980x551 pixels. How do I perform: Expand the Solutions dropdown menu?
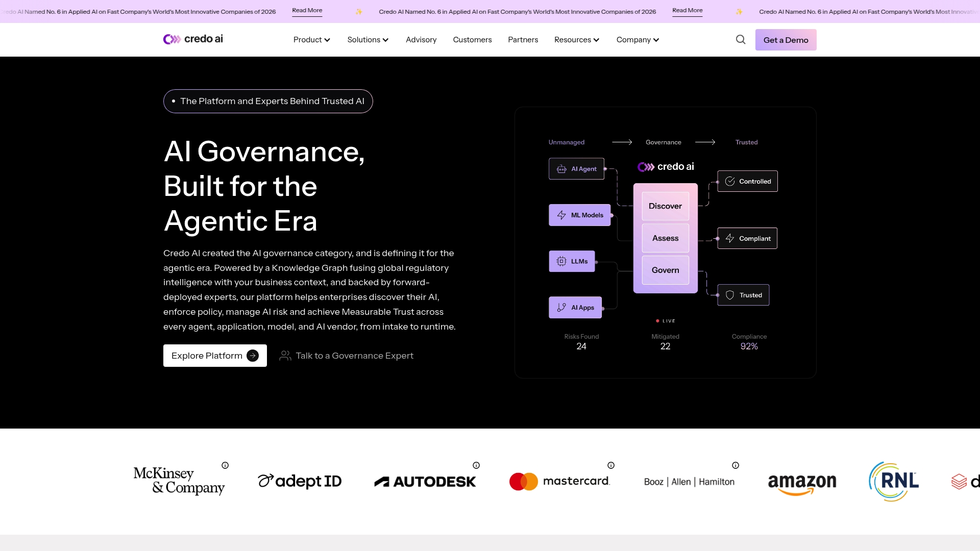[368, 40]
